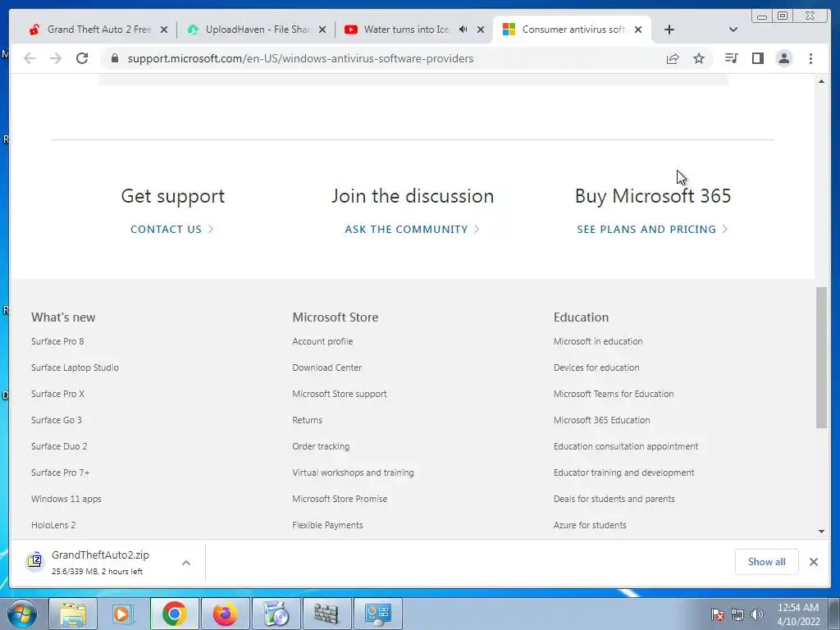Screen dimensions: 840x630
Task: Open a new browser tab
Action: pyautogui.click(x=669, y=30)
